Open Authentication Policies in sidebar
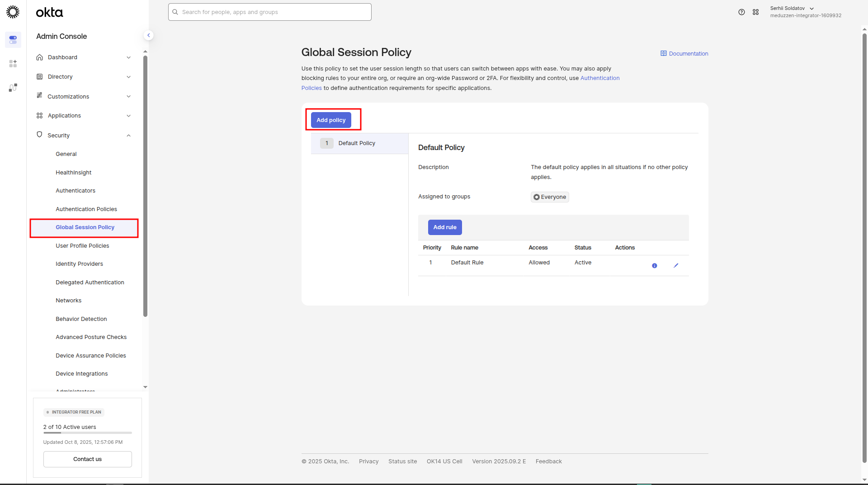This screenshot has width=868, height=485. 86,209
